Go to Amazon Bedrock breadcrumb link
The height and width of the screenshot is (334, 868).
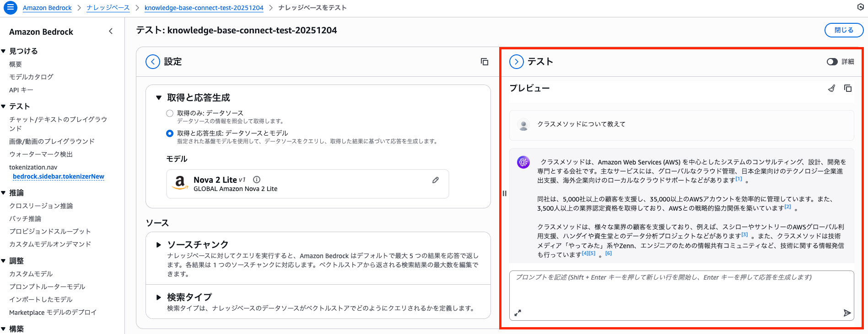pyautogui.click(x=47, y=8)
